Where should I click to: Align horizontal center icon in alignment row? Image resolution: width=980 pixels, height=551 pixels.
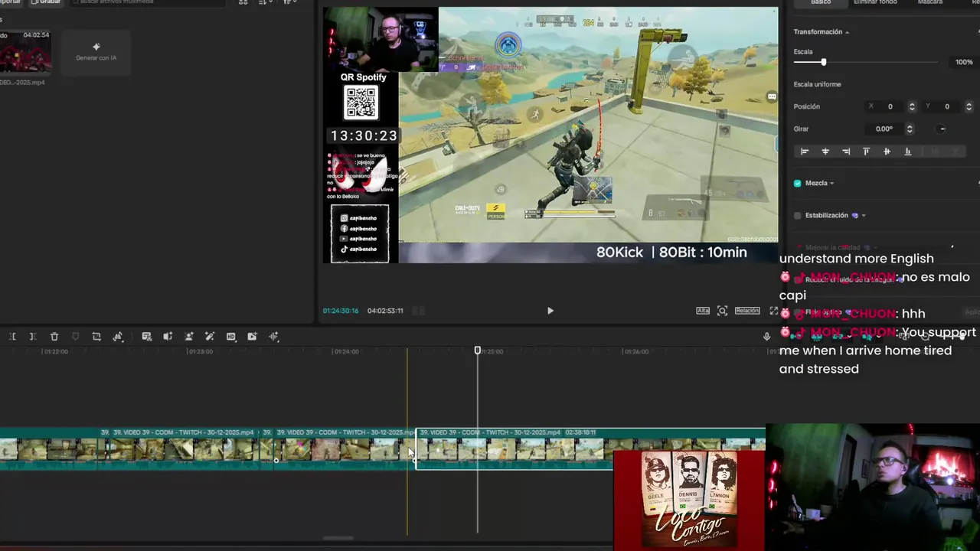click(x=825, y=152)
